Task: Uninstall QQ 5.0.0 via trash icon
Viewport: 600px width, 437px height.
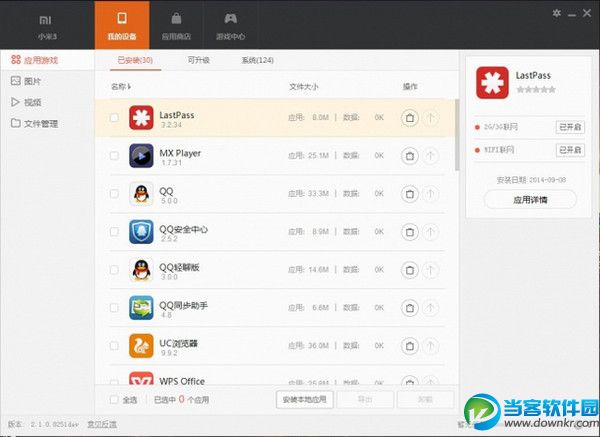Action: click(x=409, y=194)
